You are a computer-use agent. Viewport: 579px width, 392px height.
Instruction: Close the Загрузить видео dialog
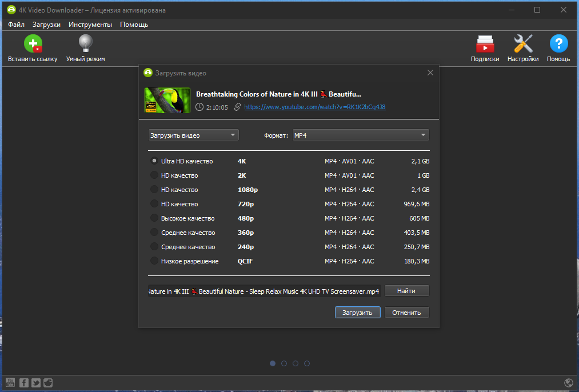point(430,73)
